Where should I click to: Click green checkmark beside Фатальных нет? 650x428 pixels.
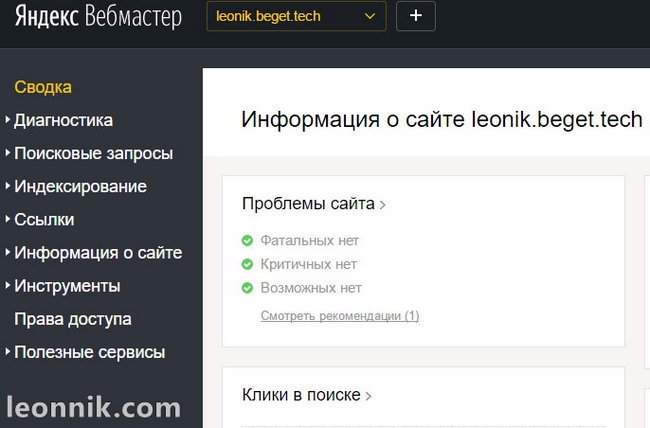point(247,241)
